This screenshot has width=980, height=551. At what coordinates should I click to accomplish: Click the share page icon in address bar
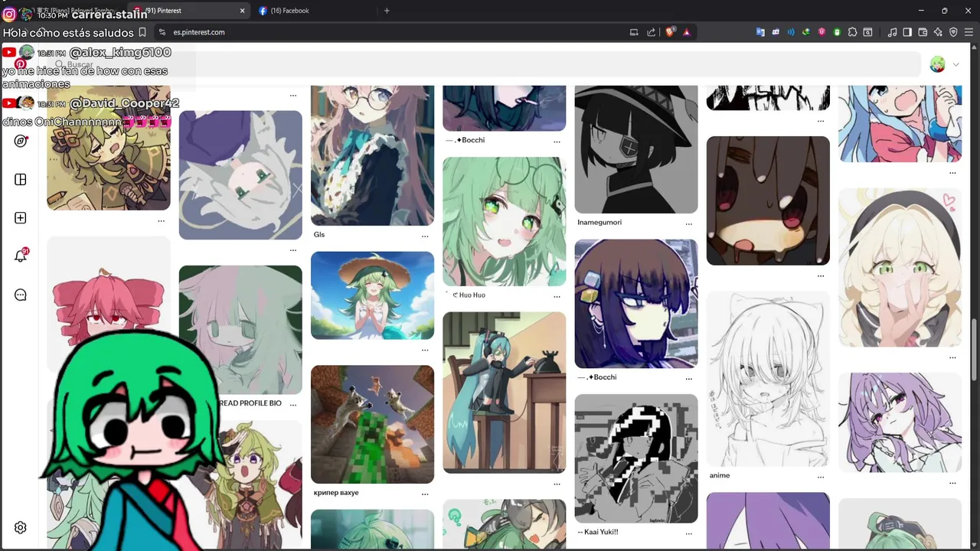(652, 32)
